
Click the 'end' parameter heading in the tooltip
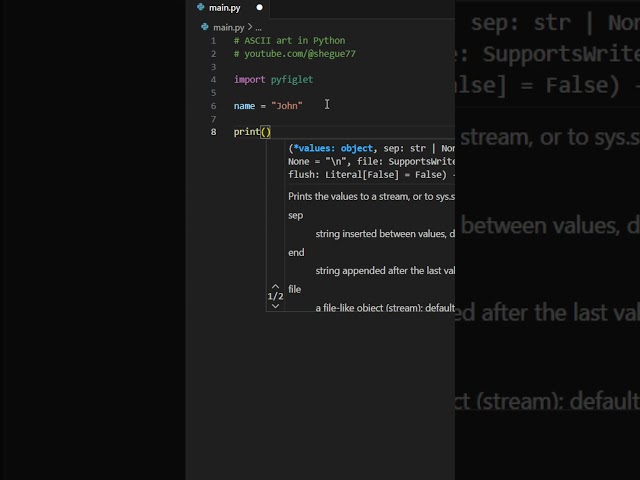coord(296,253)
